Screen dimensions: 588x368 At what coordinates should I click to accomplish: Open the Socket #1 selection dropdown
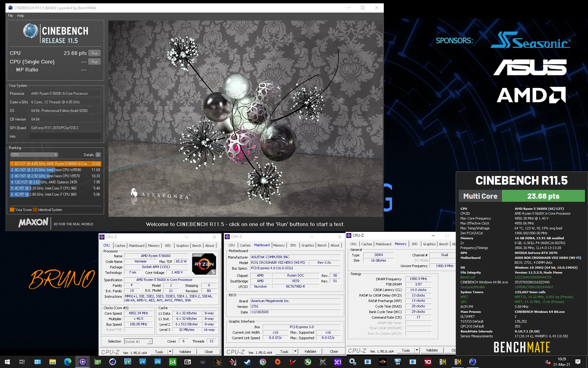pos(138,341)
